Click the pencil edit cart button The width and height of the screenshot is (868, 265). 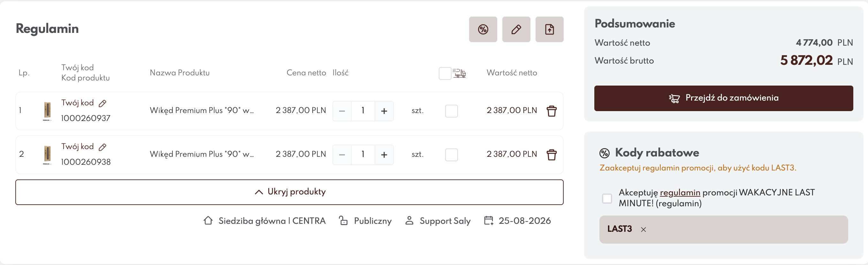(x=516, y=29)
